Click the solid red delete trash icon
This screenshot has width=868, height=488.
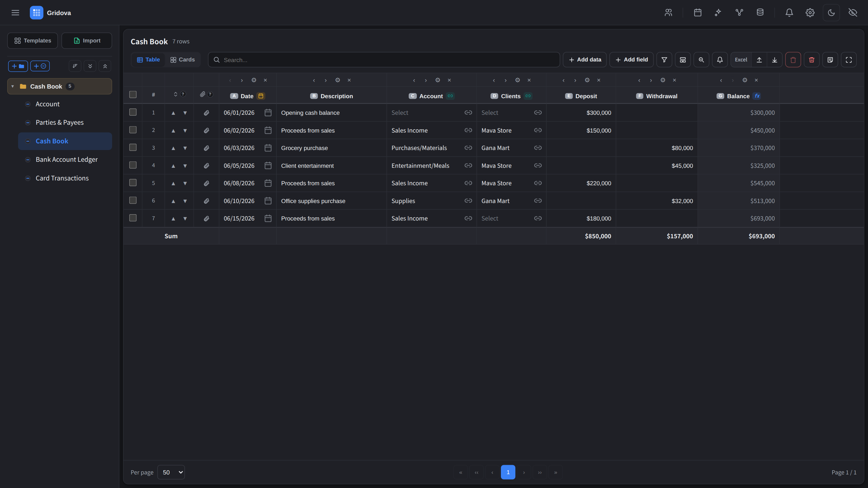pos(812,60)
